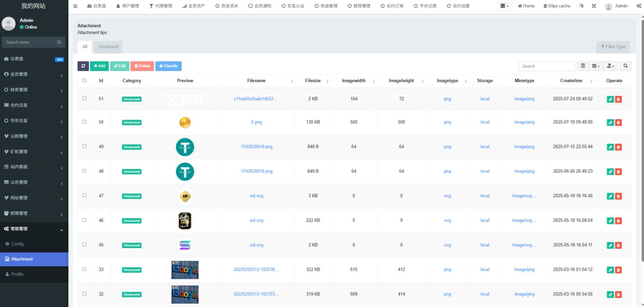Open the export dropdown button

(611, 66)
